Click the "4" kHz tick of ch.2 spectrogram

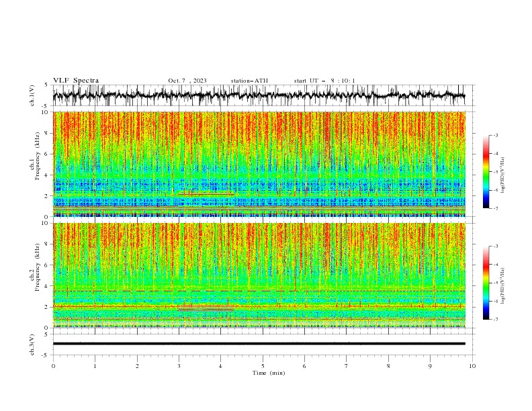click(x=47, y=286)
